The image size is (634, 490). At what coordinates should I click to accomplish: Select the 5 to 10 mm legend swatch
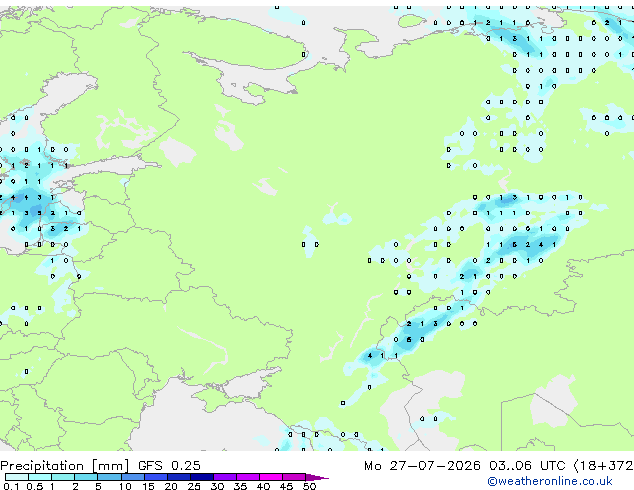coord(109,477)
